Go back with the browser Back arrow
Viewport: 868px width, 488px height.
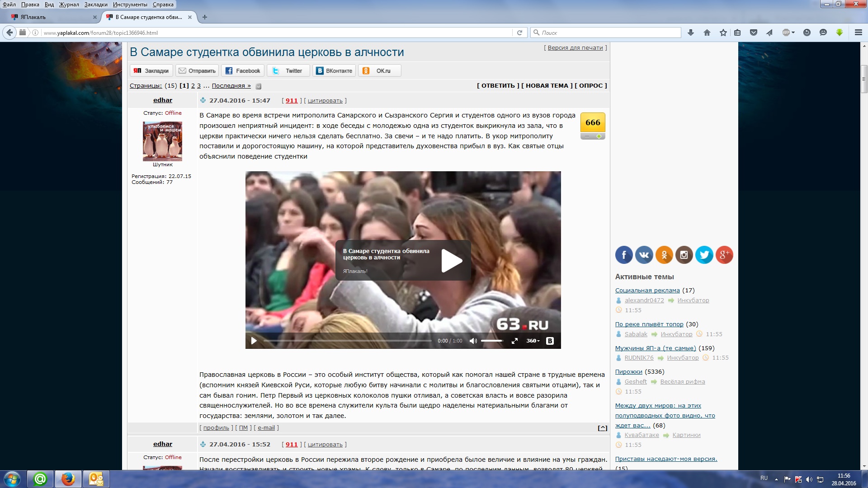tap(9, 33)
